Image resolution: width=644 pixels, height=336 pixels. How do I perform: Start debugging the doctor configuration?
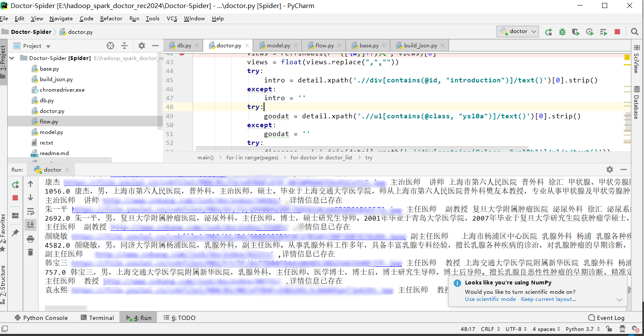[x=562, y=31]
